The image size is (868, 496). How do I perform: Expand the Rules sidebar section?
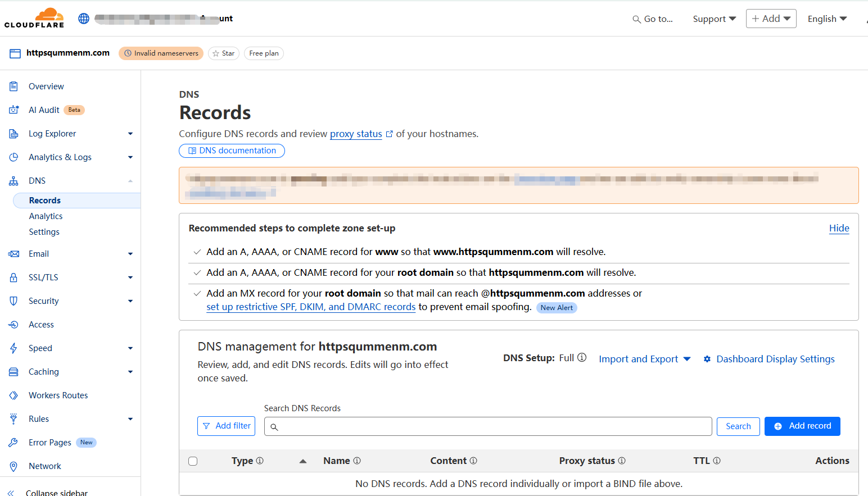tap(130, 419)
